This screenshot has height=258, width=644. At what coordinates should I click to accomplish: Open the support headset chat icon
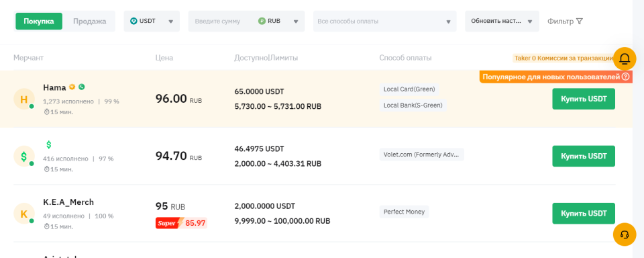625,234
